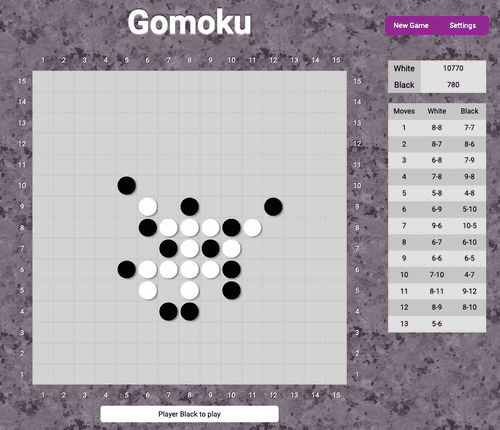500x430 pixels.
Task: Select the white stone at column 6, row 6
Action: point(148,269)
